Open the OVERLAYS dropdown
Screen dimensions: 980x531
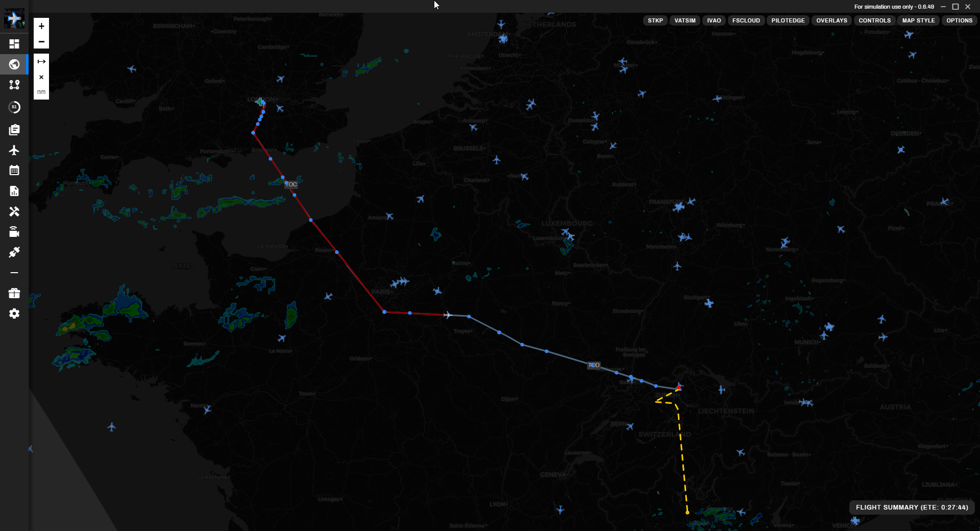(831, 20)
